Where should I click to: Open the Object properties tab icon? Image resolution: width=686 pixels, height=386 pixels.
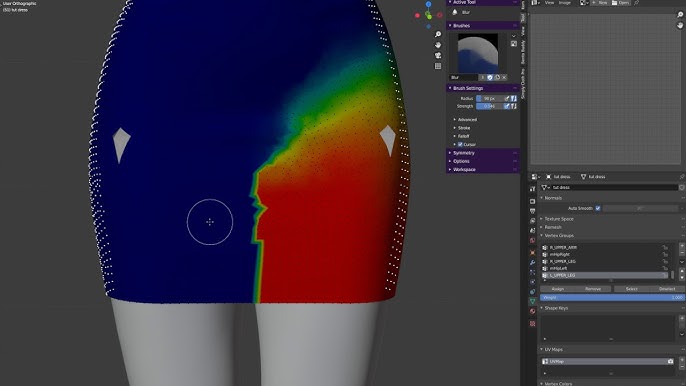point(532,253)
